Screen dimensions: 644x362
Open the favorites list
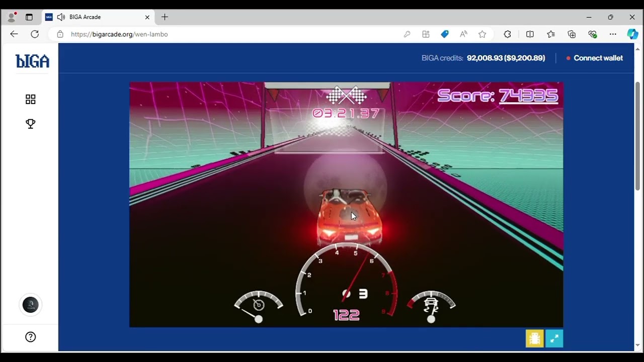pyautogui.click(x=551, y=34)
